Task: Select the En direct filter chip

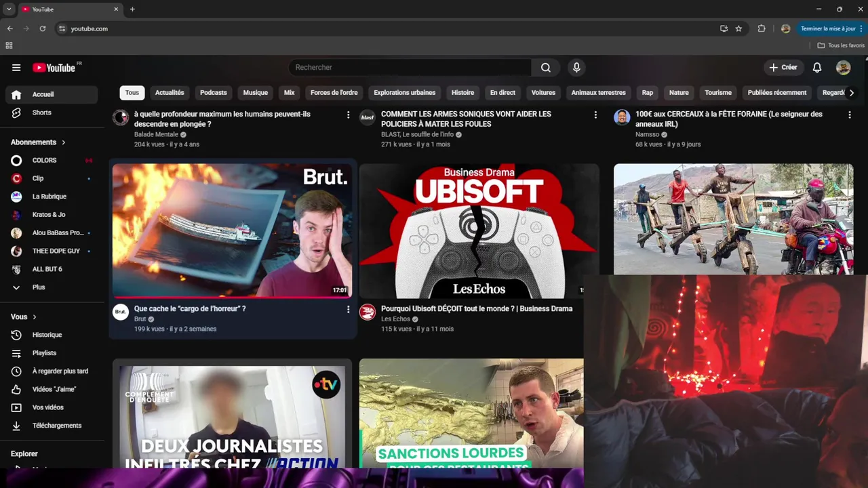Action: [502, 93]
